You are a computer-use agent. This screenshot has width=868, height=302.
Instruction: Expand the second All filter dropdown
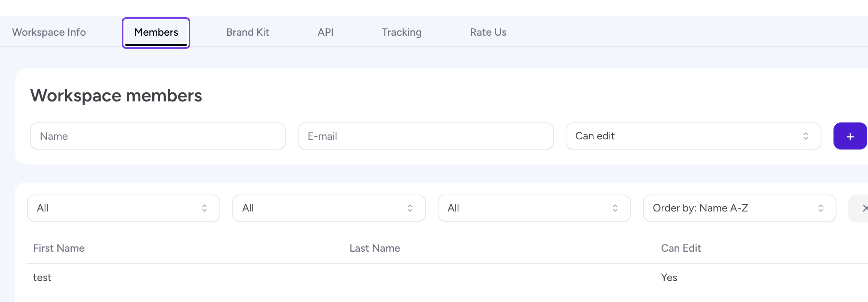click(x=329, y=208)
